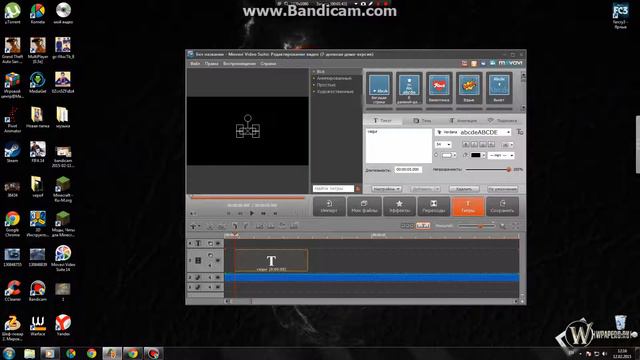Click the timeline horizontal scrollbar
The image size is (640, 360).
(371, 301)
